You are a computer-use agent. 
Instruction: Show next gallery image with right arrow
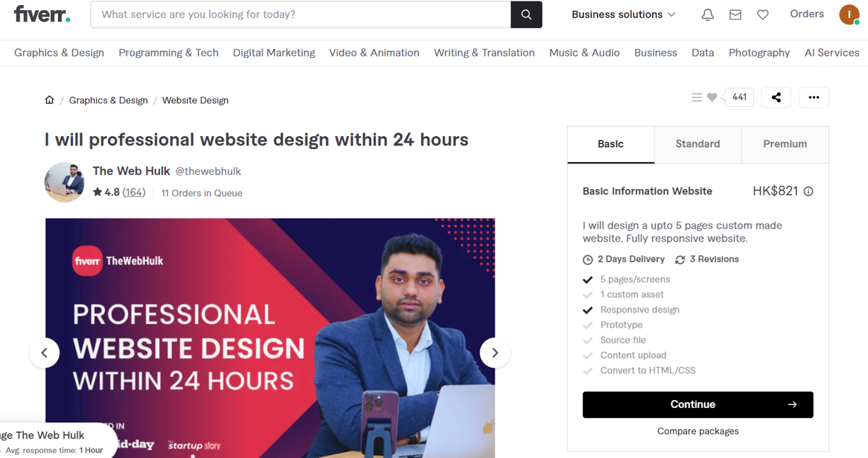(495, 352)
